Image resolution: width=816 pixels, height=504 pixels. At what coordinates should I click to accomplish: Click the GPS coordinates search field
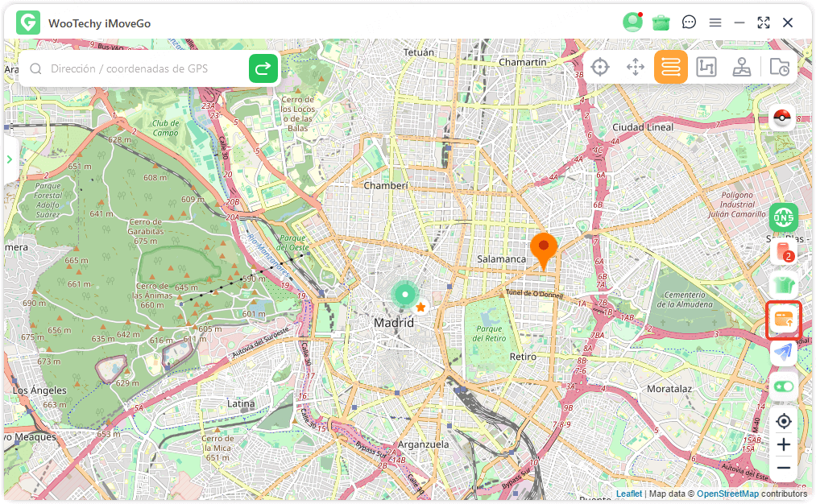(137, 68)
